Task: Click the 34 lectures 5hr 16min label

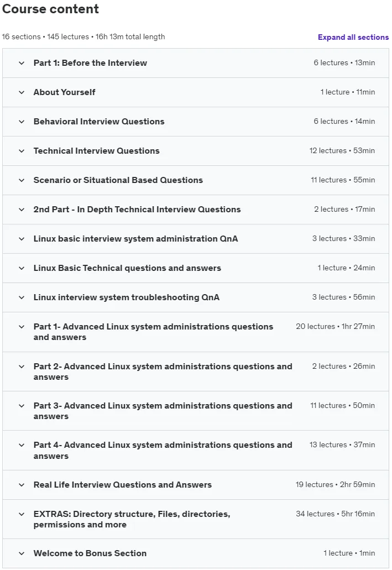Action: click(x=335, y=514)
